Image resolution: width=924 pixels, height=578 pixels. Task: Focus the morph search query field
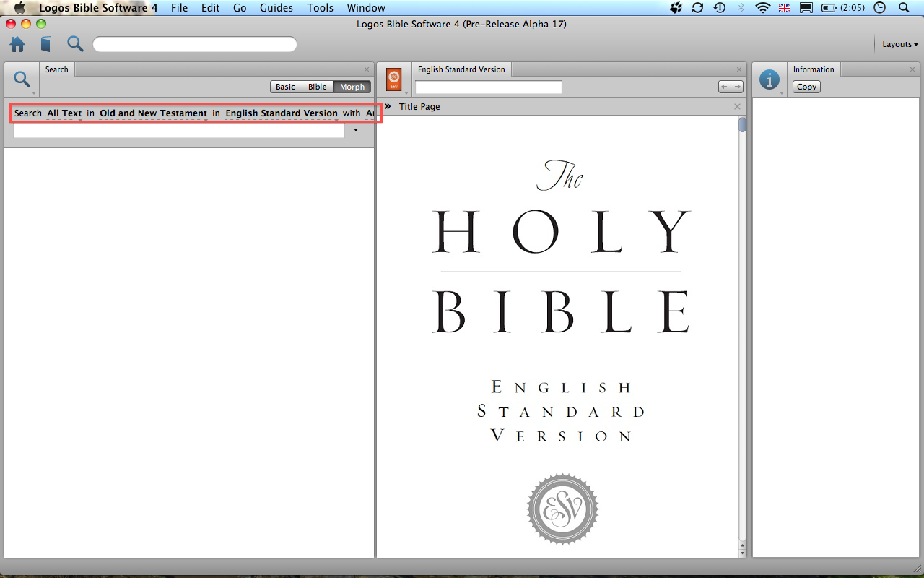click(x=179, y=131)
